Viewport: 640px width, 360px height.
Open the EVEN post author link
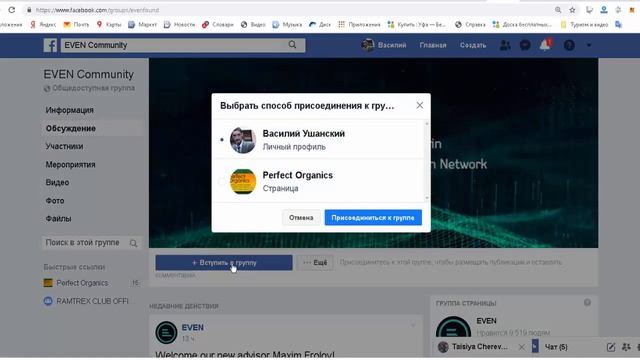(193, 327)
